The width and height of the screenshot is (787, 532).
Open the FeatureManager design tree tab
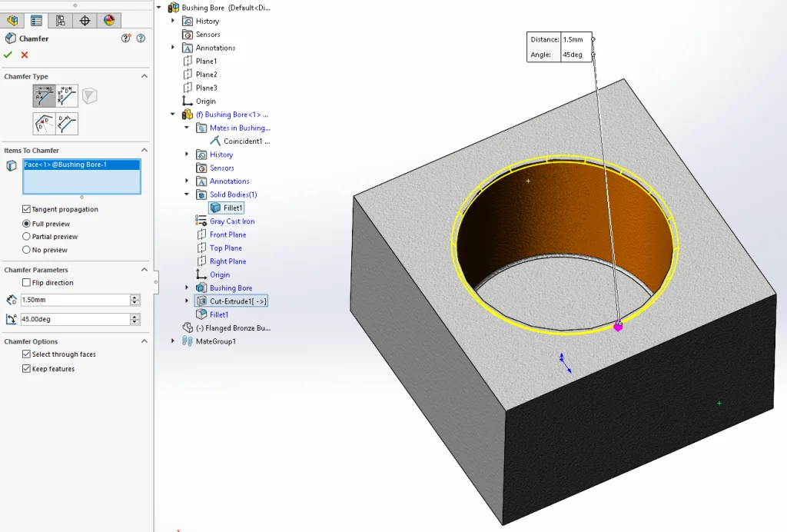[13, 21]
